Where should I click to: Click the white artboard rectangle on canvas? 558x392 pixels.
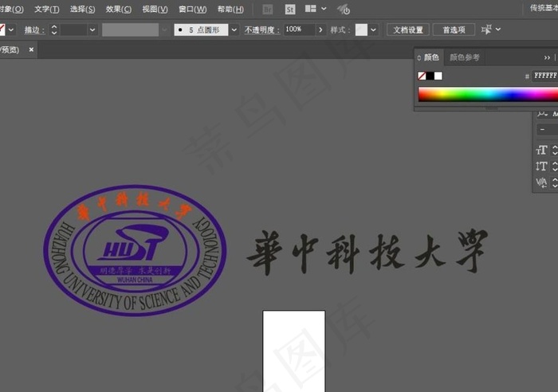[294, 351]
